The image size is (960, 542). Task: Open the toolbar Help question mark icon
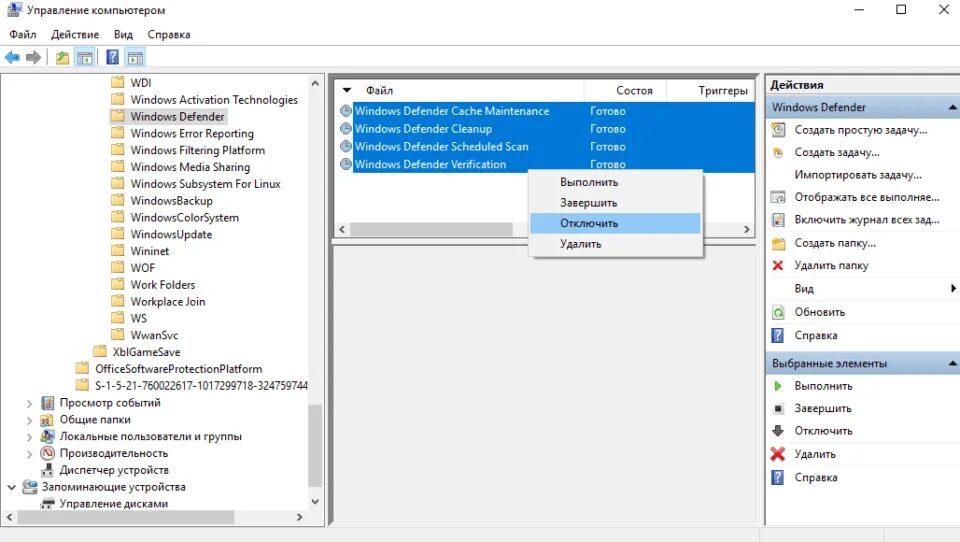tap(113, 58)
